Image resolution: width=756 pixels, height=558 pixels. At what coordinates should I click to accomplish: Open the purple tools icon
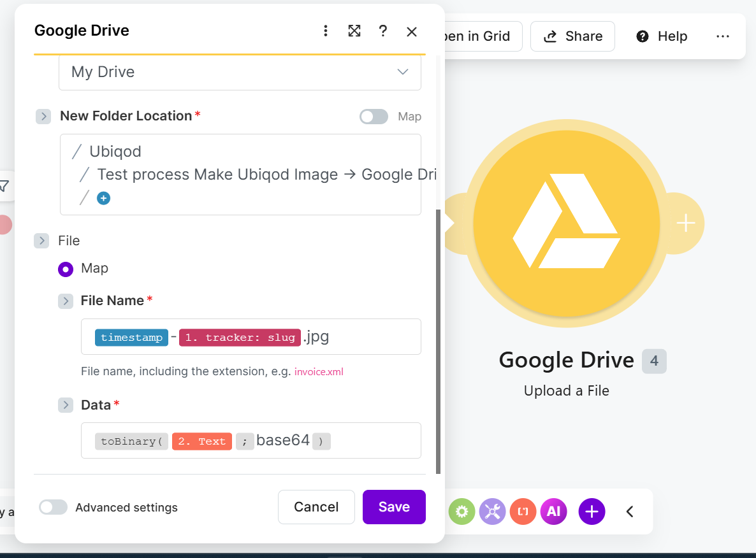tap(492, 511)
